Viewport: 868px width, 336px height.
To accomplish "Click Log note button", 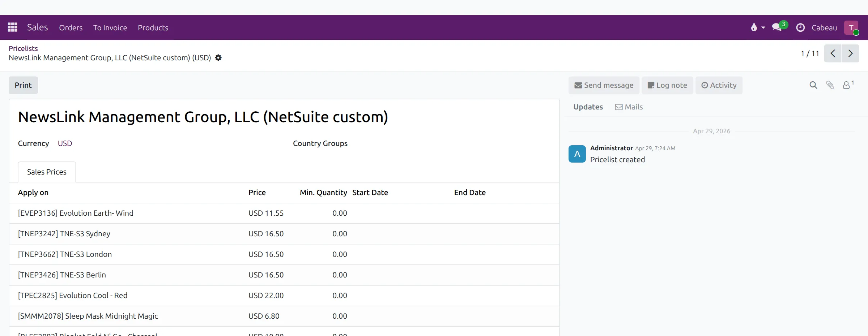I will 667,85.
